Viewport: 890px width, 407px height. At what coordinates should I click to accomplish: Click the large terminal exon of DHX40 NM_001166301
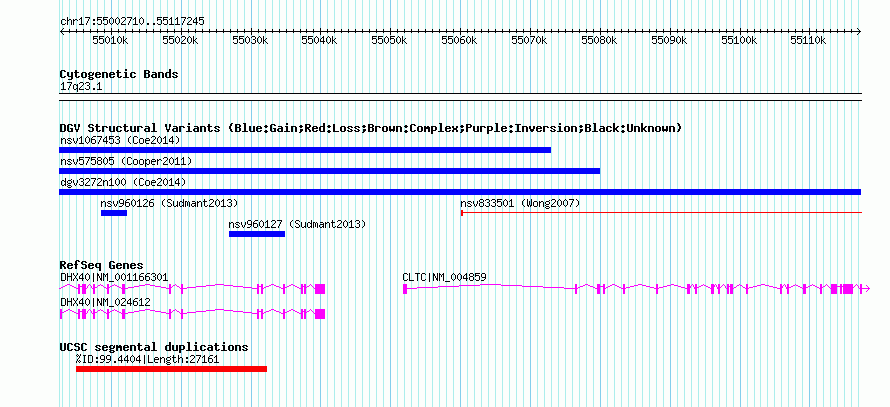point(320,288)
